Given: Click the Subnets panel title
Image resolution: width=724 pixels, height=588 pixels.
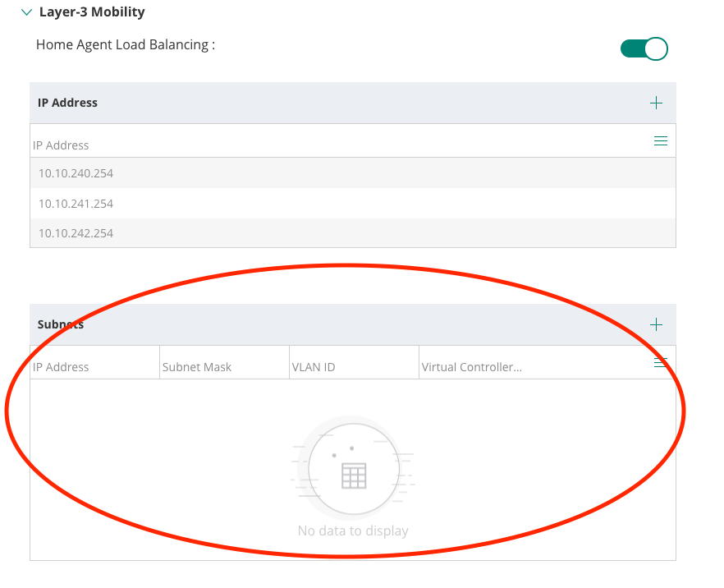Looking at the screenshot, I should tap(61, 324).
